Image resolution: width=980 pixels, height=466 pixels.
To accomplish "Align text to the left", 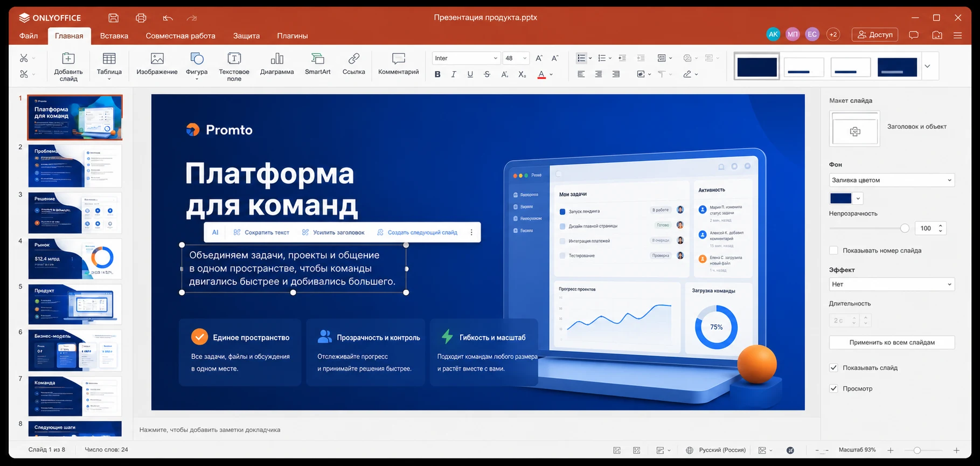I will coord(581,74).
